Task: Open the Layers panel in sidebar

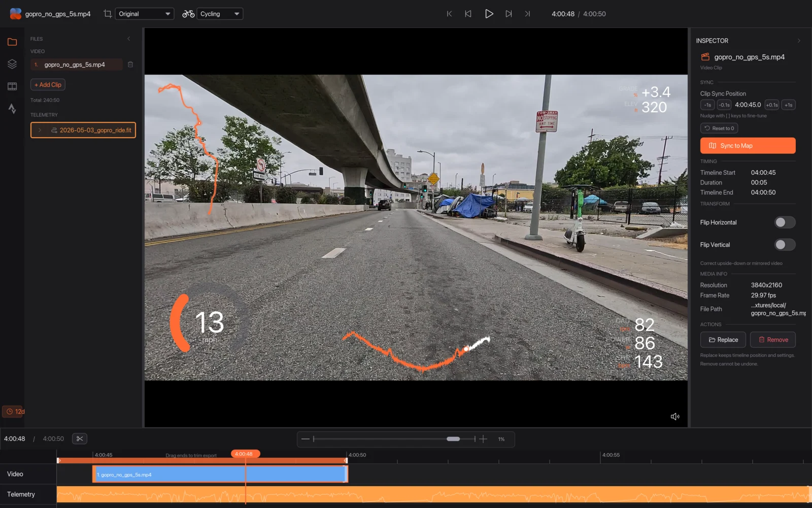Action: (12, 64)
